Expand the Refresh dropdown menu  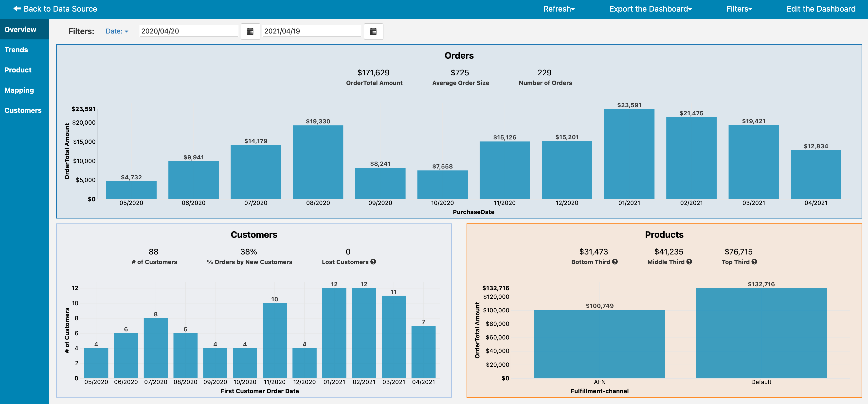tap(559, 9)
